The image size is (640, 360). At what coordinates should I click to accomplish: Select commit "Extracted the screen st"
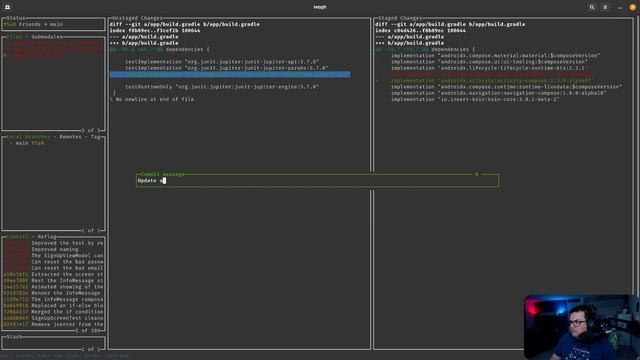pyautogui.click(x=53, y=274)
